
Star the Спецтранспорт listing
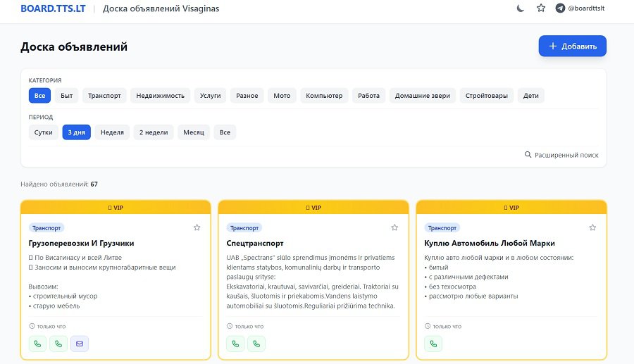(394, 227)
